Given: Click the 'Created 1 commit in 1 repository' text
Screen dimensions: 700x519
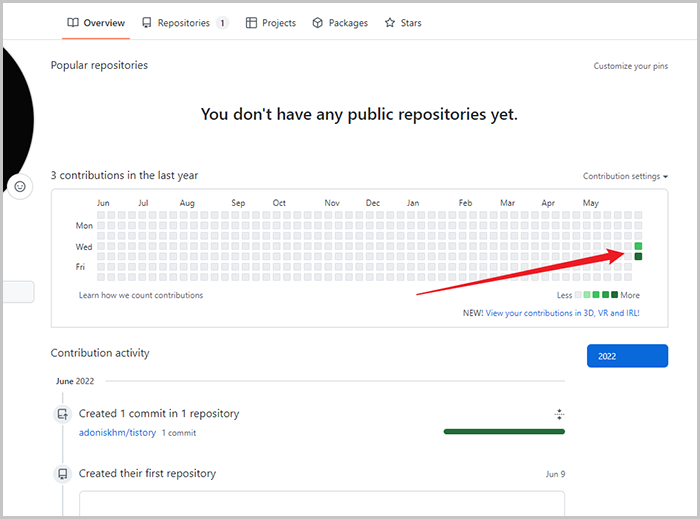Looking at the screenshot, I should (159, 414).
